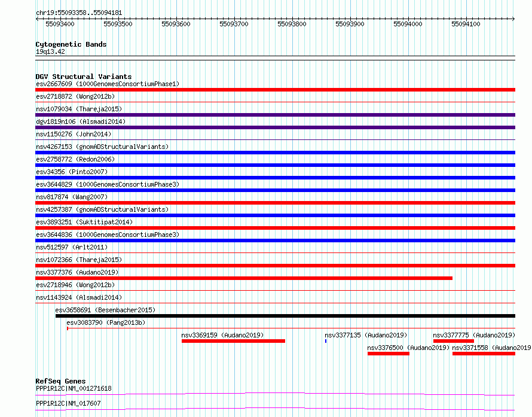This screenshot has height=417, width=532.
Task: Open PPP1R12C|NM_017607 gene label
Action: [68, 403]
